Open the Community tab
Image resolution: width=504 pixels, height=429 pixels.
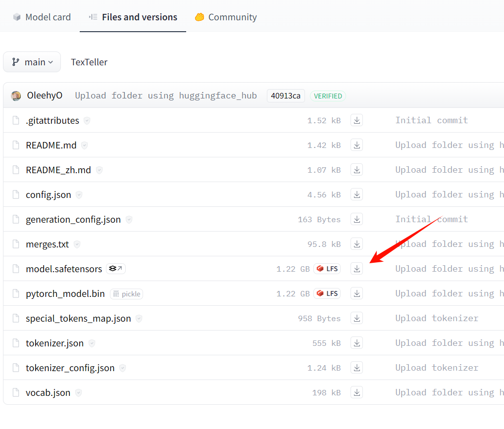(226, 17)
